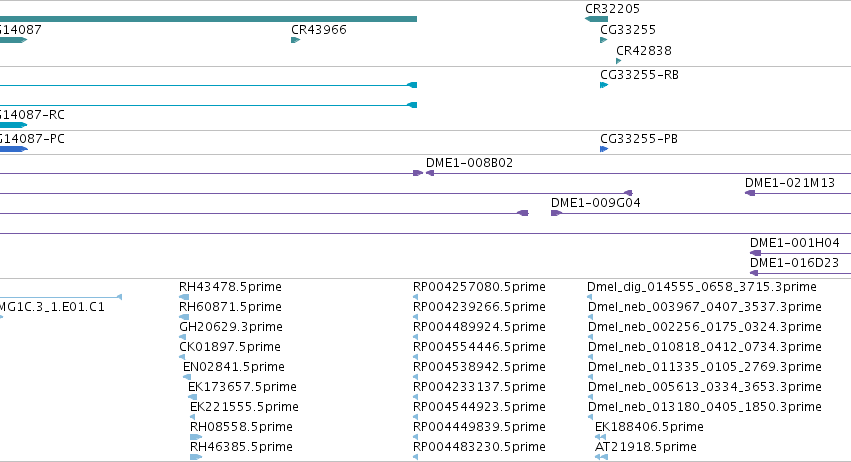
Task: Click the DME1-009G04 clone label
Action: click(595, 202)
